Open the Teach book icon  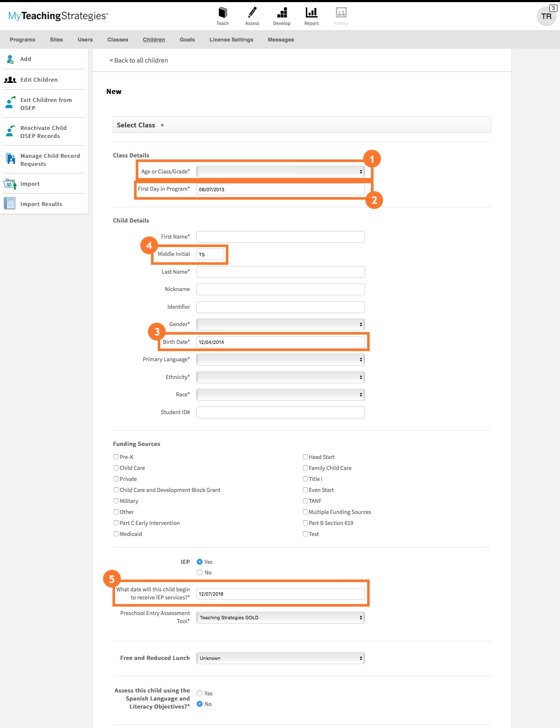222,13
